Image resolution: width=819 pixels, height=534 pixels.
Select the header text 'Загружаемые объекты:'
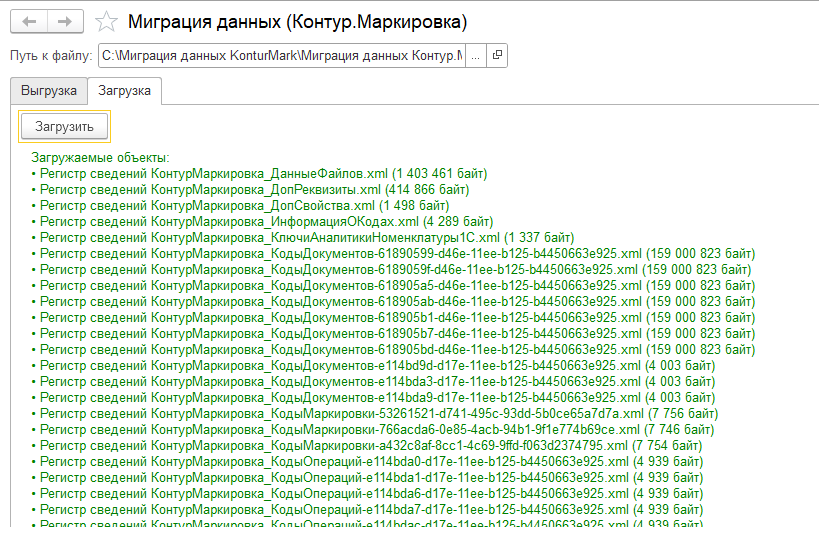[x=100, y=158]
